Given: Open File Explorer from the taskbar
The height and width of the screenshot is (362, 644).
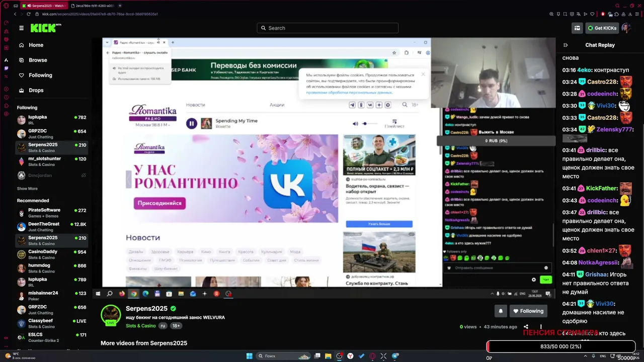Looking at the screenshot, I should coord(328,356).
